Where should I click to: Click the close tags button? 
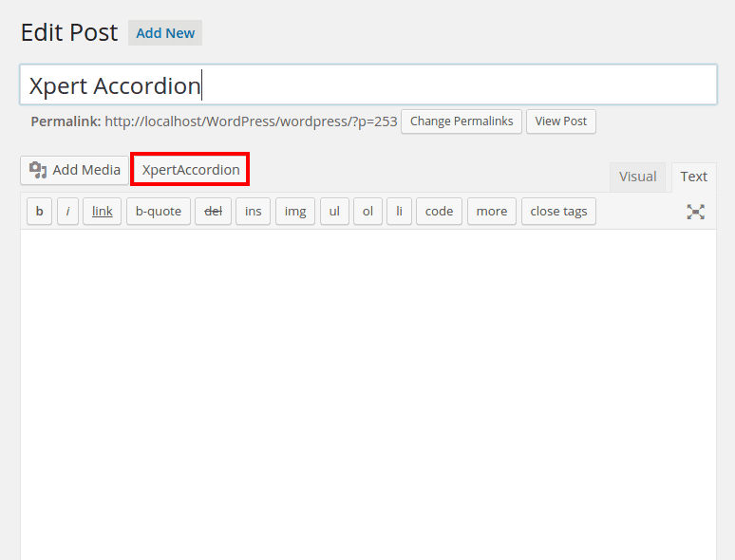[558, 211]
